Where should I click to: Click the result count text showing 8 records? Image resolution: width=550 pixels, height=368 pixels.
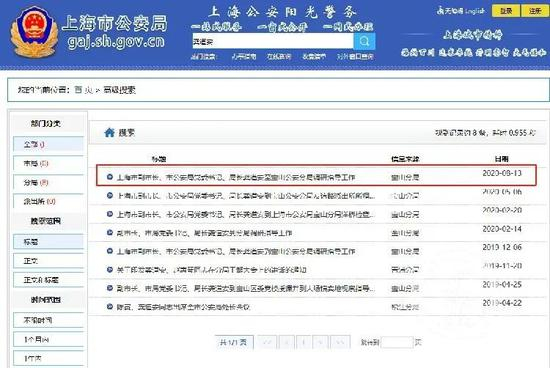(485, 133)
